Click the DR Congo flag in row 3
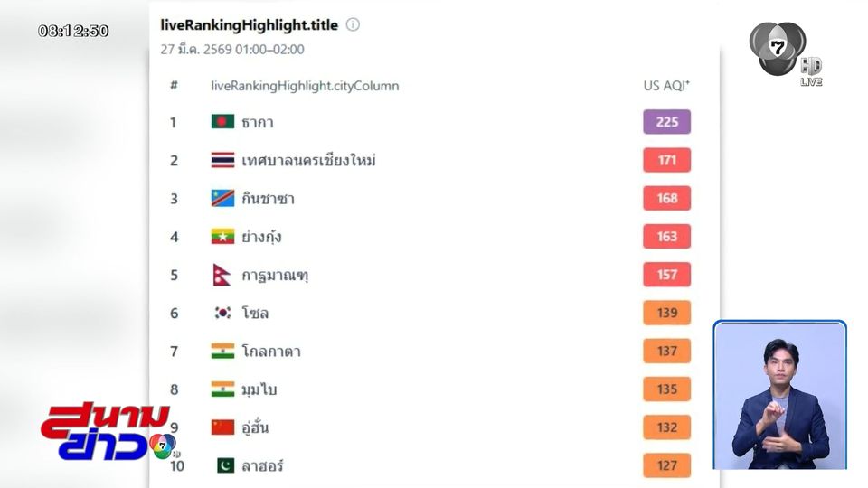Screen dimensions: 868x488 [x=222, y=198]
